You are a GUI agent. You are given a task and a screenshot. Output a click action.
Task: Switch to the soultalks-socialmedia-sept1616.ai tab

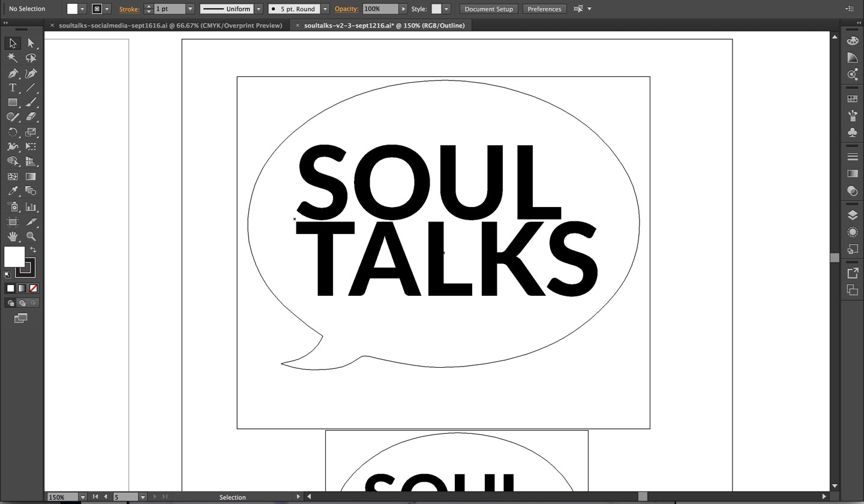(168, 25)
